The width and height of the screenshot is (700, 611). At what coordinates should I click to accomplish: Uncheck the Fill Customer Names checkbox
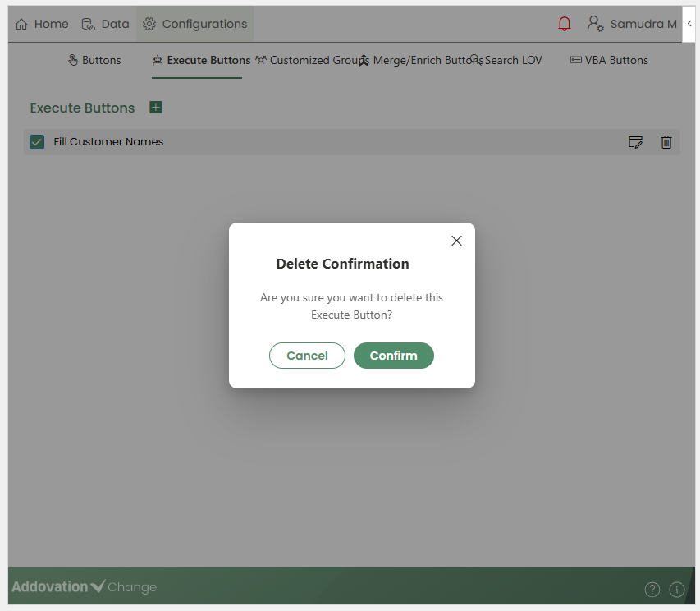tap(37, 142)
